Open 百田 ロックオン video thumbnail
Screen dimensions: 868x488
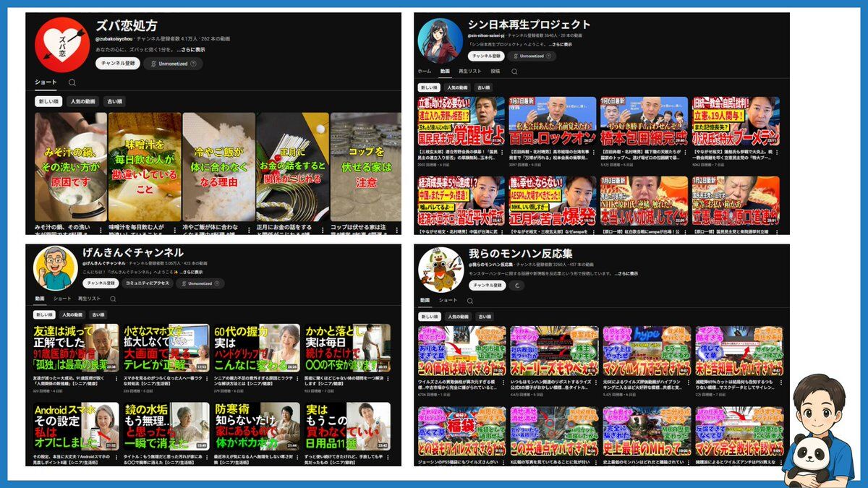553,122
